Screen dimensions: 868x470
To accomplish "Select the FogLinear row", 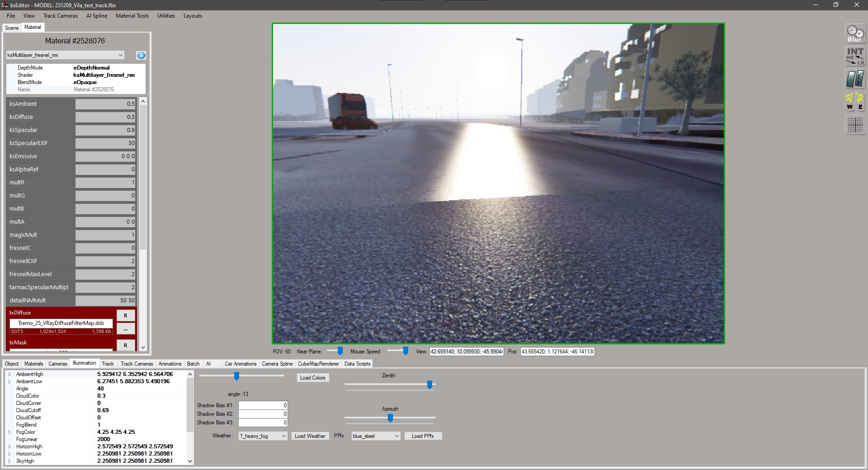I will [96, 439].
